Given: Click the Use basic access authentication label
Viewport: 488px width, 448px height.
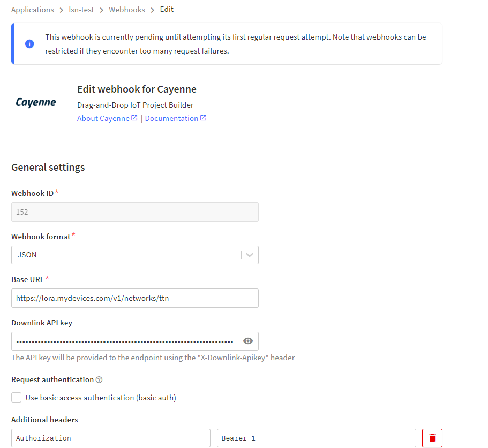Looking at the screenshot, I should pyautogui.click(x=101, y=398).
